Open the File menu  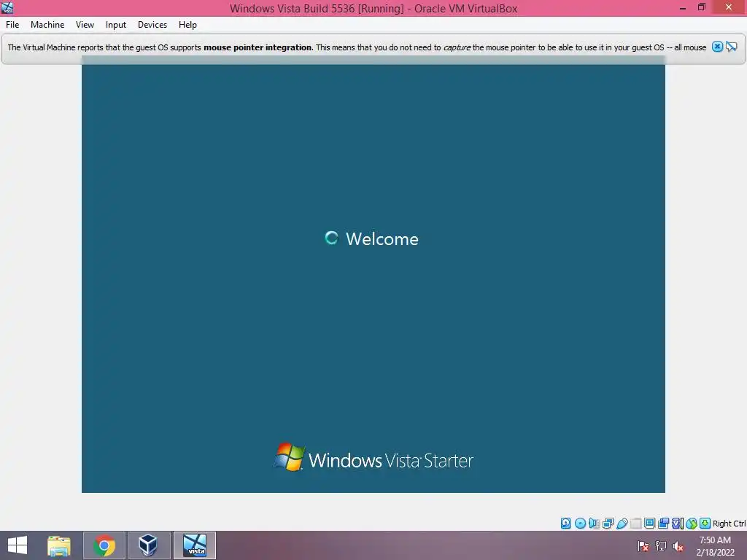pyautogui.click(x=12, y=25)
